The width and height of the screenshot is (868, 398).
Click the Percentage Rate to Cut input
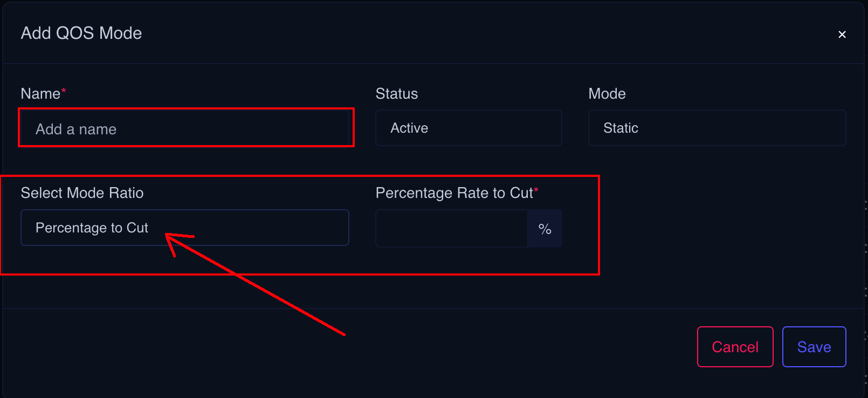click(451, 229)
